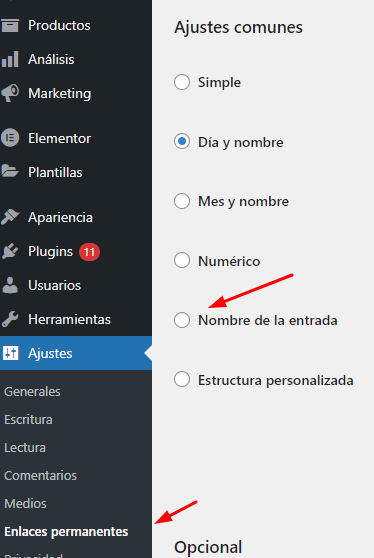Select the Simple permalink radio button

pyautogui.click(x=182, y=82)
